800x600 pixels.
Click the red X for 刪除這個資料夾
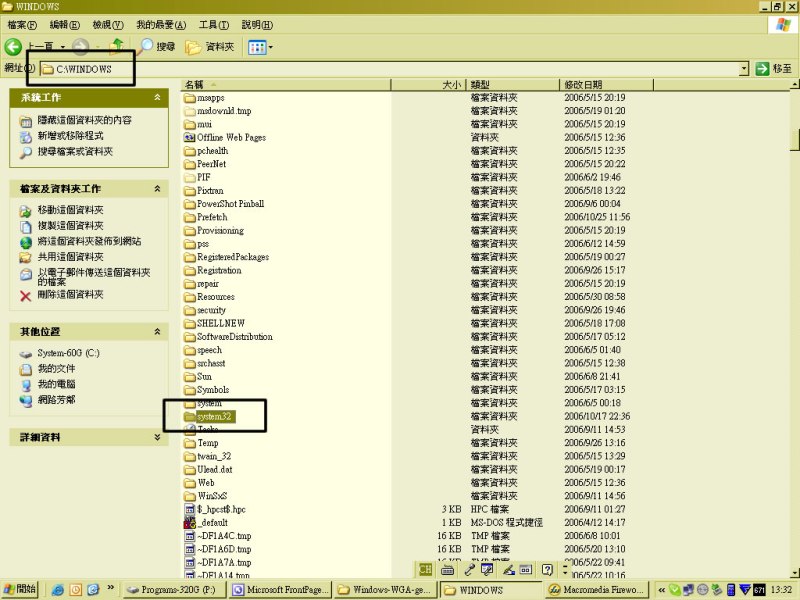coord(26,295)
